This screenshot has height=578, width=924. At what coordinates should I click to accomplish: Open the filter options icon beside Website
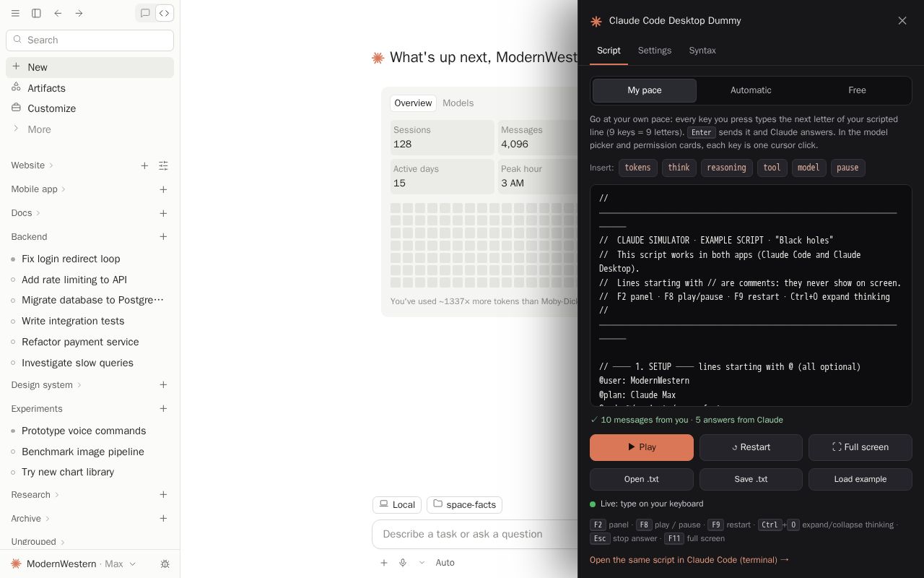(163, 165)
